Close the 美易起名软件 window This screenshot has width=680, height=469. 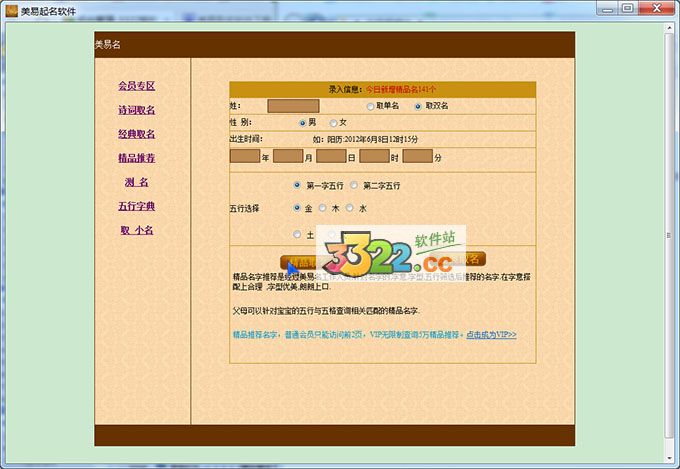click(656, 9)
